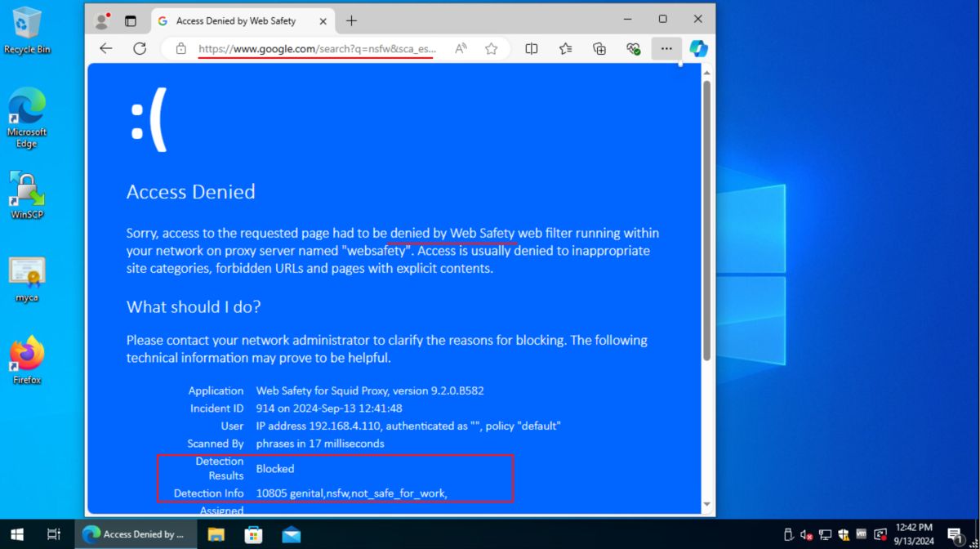The image size is (980, 549).
Task: Open Browser essentials heart icon
Action: click(633, 49)
